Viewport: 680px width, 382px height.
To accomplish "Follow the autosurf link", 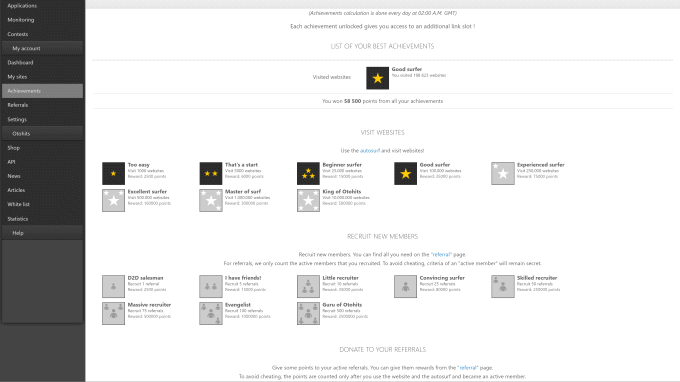I will pyautogui.click(x=370, y=150).
